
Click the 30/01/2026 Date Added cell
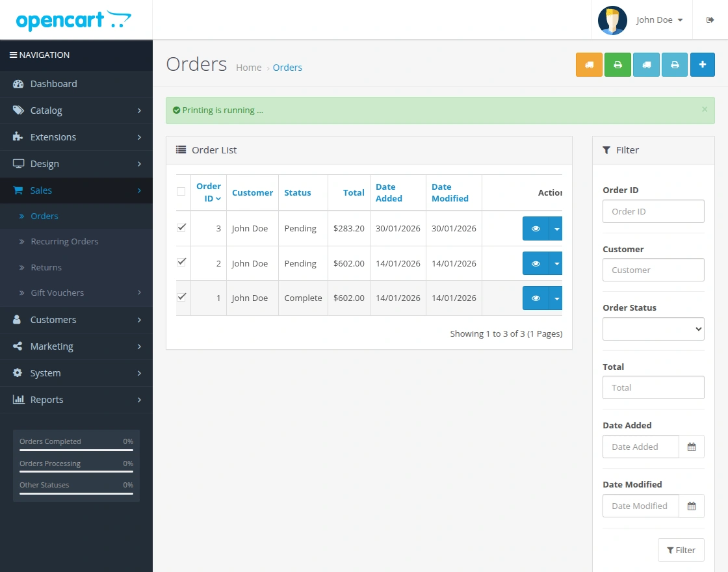point(398,228)
